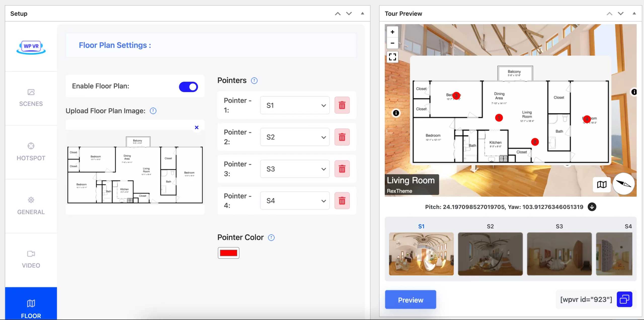Select the S3 scene tab in preview
Image resolution: width=644 pixels, height=320 pixels.
point(559,226)
